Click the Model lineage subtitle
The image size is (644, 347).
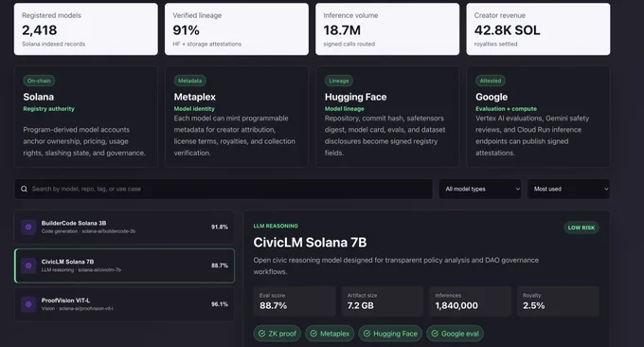[344, 109]
